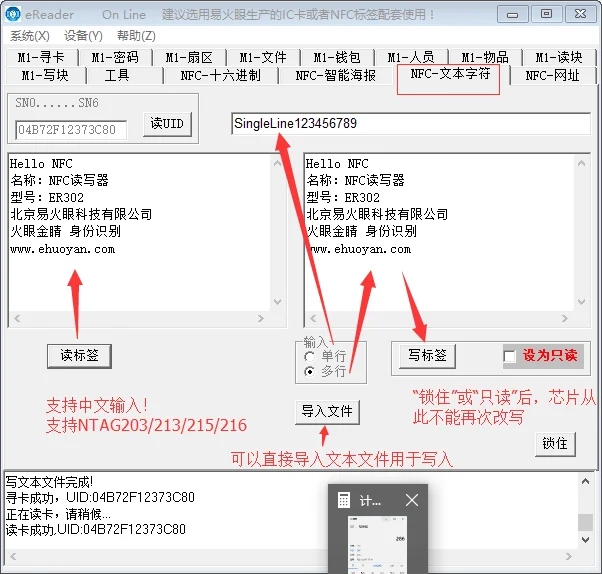Image resolution: width=602 pixels, height=574 pixels.
Task: Switch to the NFC-智能海报 tab
Action: point(336,75)
